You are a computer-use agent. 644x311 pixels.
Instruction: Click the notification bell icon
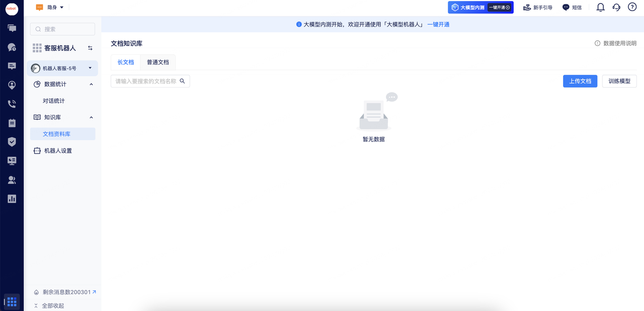(x=600, y=7)
